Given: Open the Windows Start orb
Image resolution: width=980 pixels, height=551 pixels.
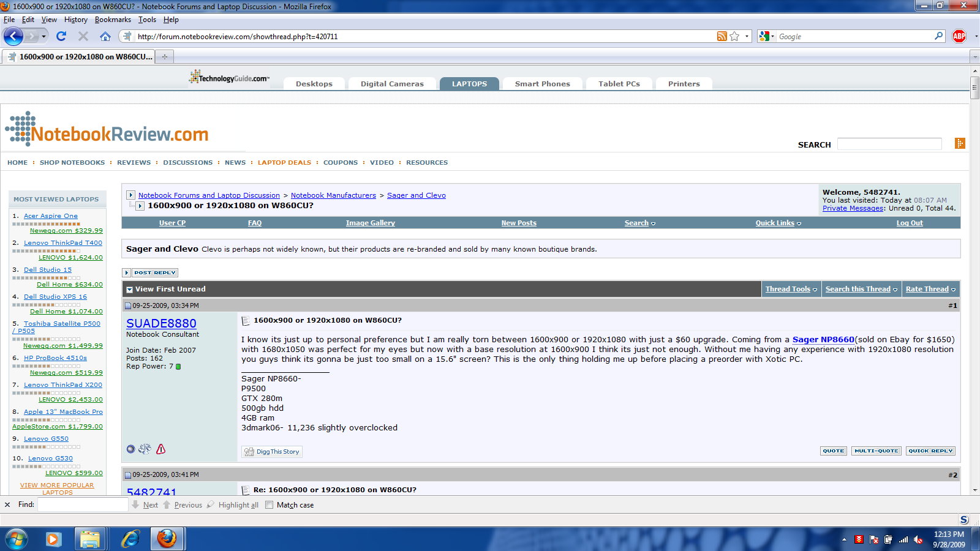Looking at the screenshot, I should (x=17, y=539).
